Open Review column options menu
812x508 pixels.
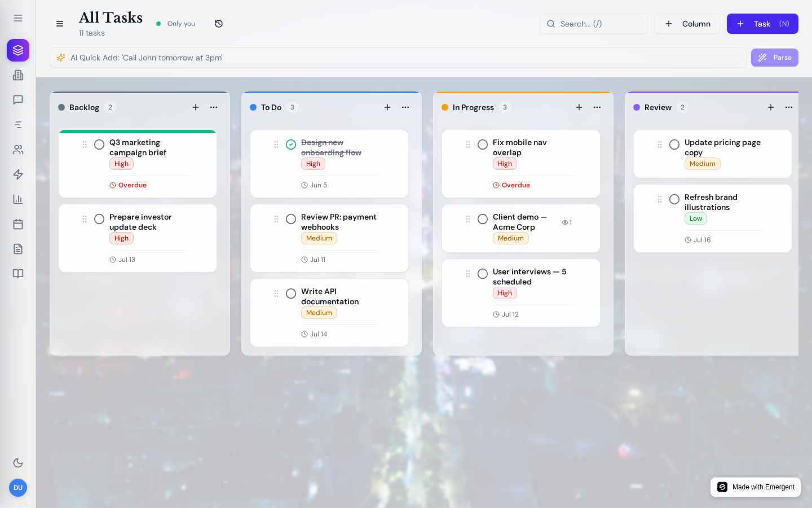789,107
